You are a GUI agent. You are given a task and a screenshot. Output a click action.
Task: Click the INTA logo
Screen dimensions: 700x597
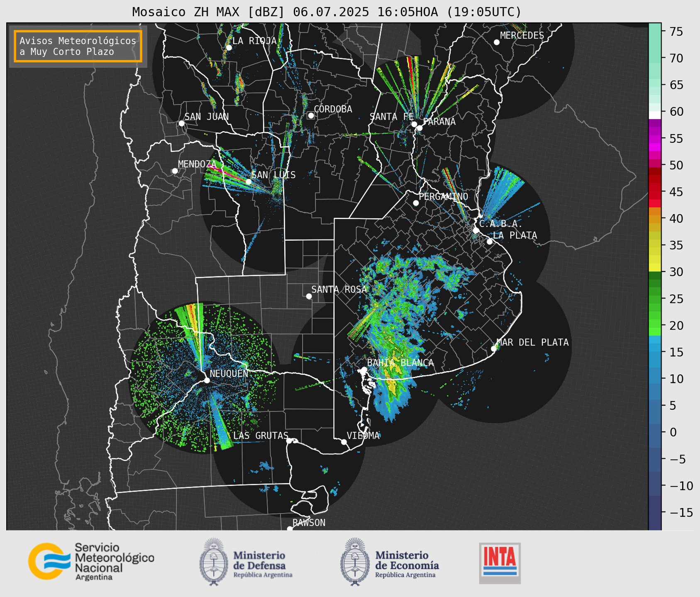pyautogui.click(x=500, y=563)
